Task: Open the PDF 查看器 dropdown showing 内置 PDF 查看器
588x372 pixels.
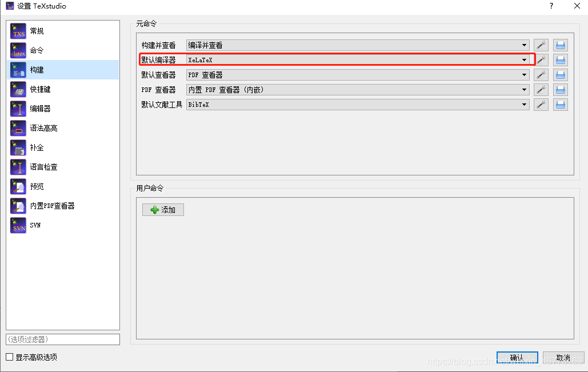Action: tap(358, 90)
